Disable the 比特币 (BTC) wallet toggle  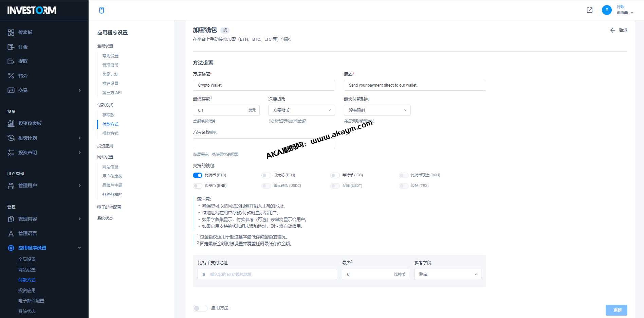coord(198,175)
